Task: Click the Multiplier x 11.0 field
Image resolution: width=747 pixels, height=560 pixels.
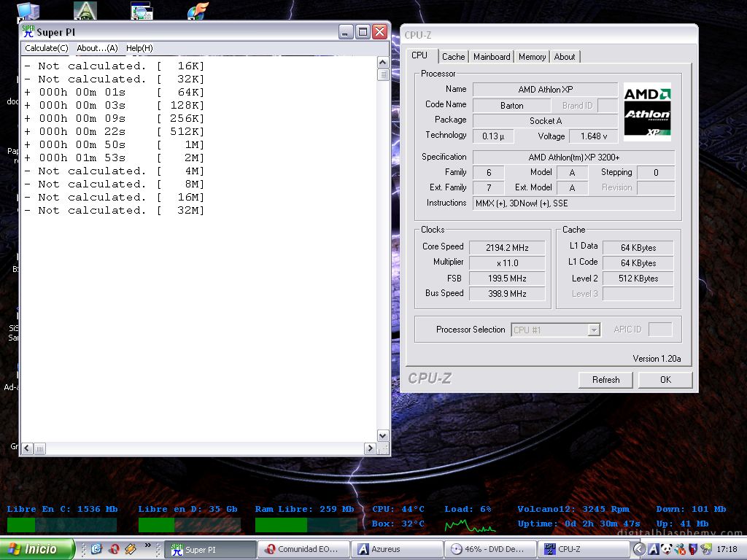Action: (x=507, y=262)
